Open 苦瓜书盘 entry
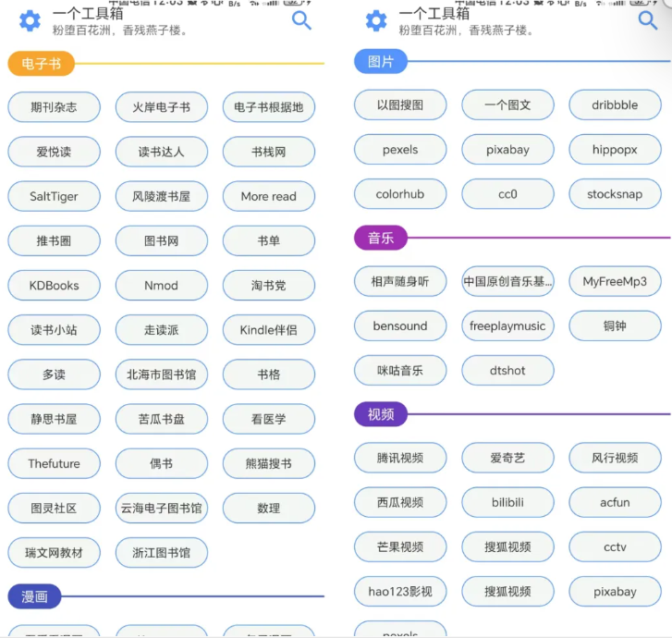The height and width of the screenshot is (638, 672). coord(162,419)
